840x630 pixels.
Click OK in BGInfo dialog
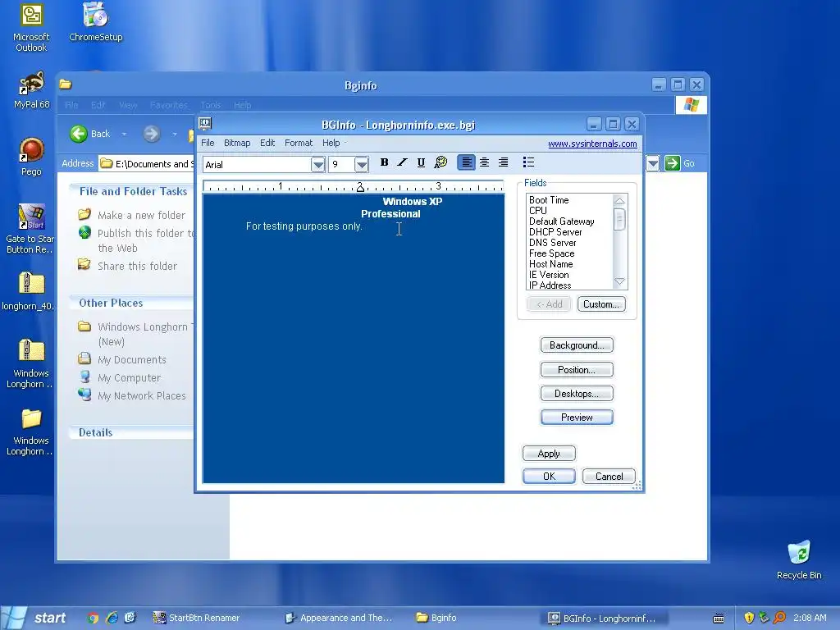point(549,477)
